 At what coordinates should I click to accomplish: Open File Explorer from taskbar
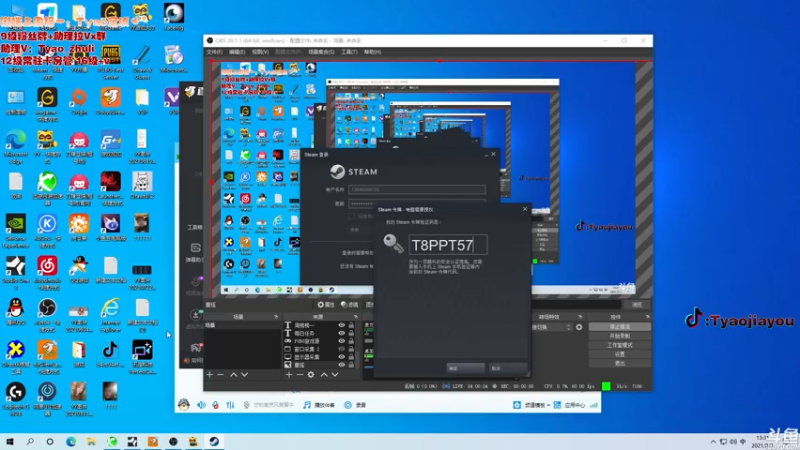click(x=91, y=441)
